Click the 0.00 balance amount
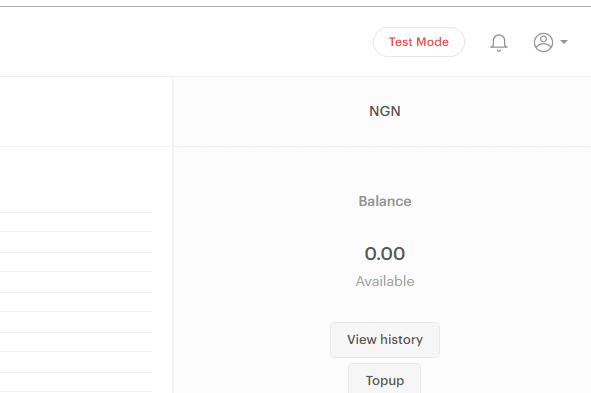This screenshot has width=591, height=393. pyautogui.click(x=385, y=254)
